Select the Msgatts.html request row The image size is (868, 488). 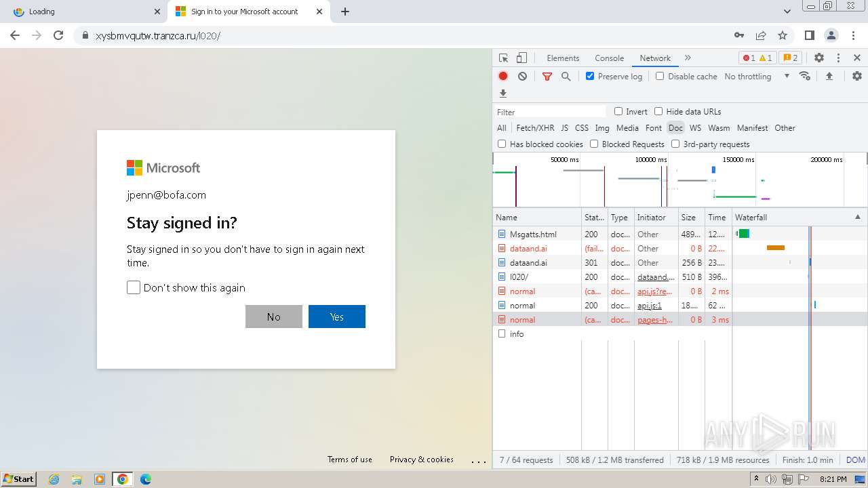(680, 234)
